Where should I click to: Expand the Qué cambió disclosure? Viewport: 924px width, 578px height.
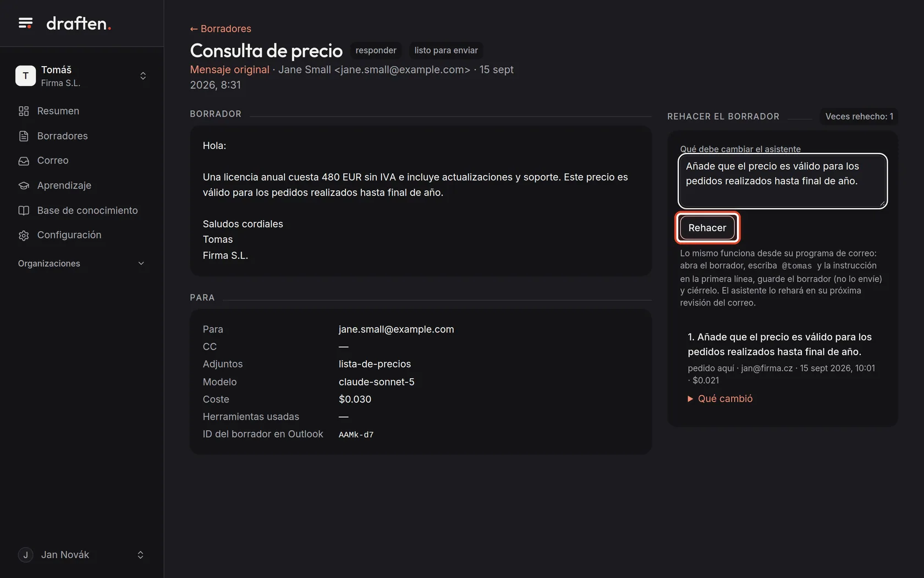coord(720,399)
